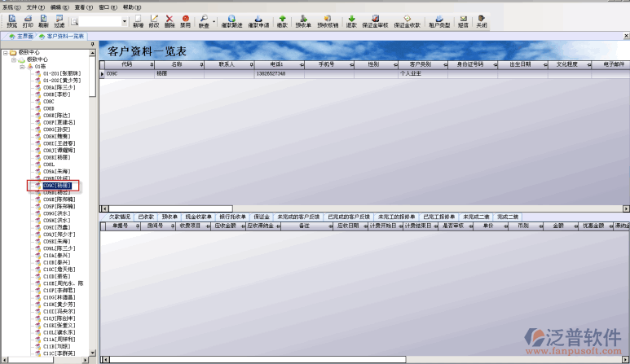
Task: Click the phone number cell 13826527348
Action: (x=280, y=74)
